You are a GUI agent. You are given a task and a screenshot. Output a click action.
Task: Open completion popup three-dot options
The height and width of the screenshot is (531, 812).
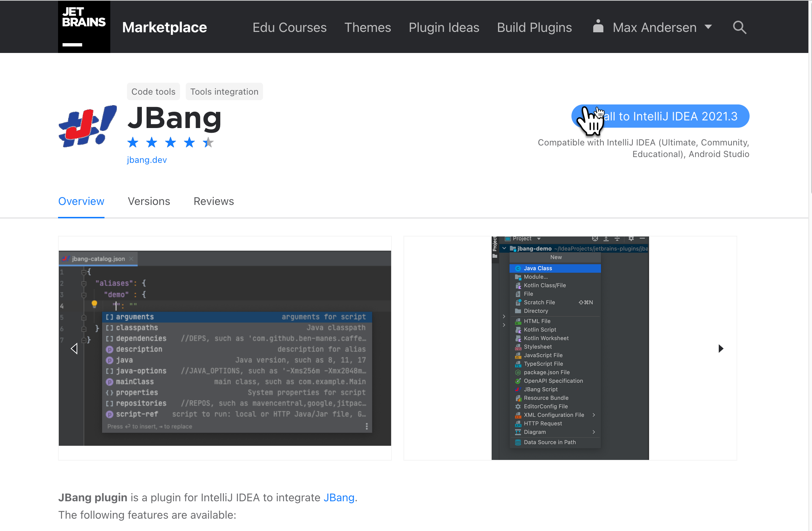coord(367,427)
